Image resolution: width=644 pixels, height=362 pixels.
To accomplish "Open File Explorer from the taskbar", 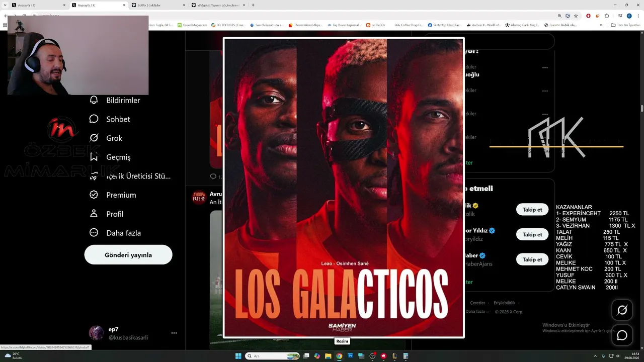I will [x=328, y=356].
